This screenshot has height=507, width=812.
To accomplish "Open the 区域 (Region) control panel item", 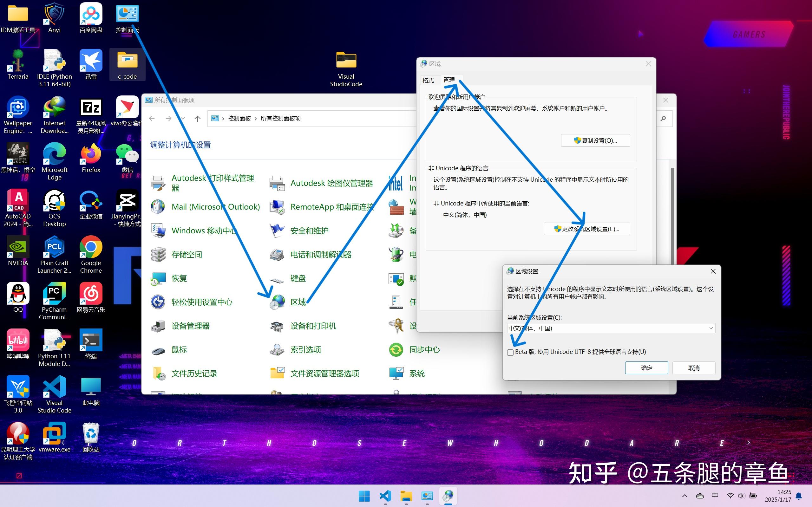I will click(x=298, y=302).
